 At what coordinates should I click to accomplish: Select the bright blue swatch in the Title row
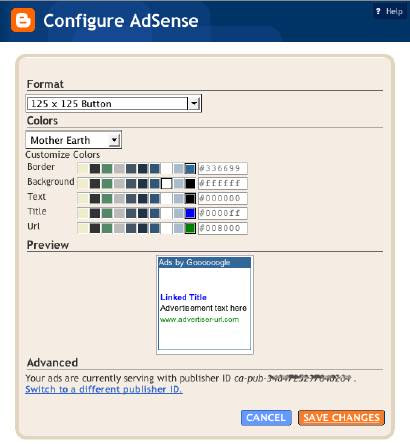coord(190,213)
